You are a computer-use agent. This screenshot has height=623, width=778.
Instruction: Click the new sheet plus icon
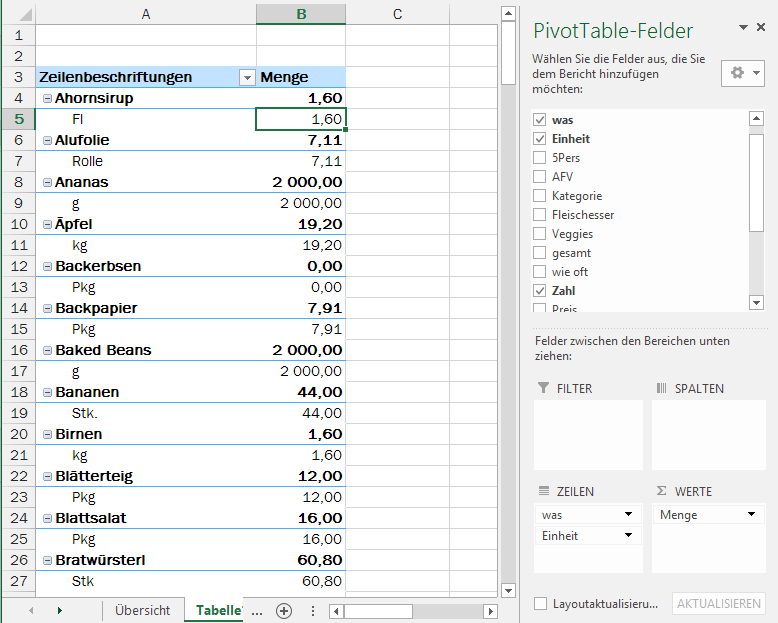click(x=284, y=610)
